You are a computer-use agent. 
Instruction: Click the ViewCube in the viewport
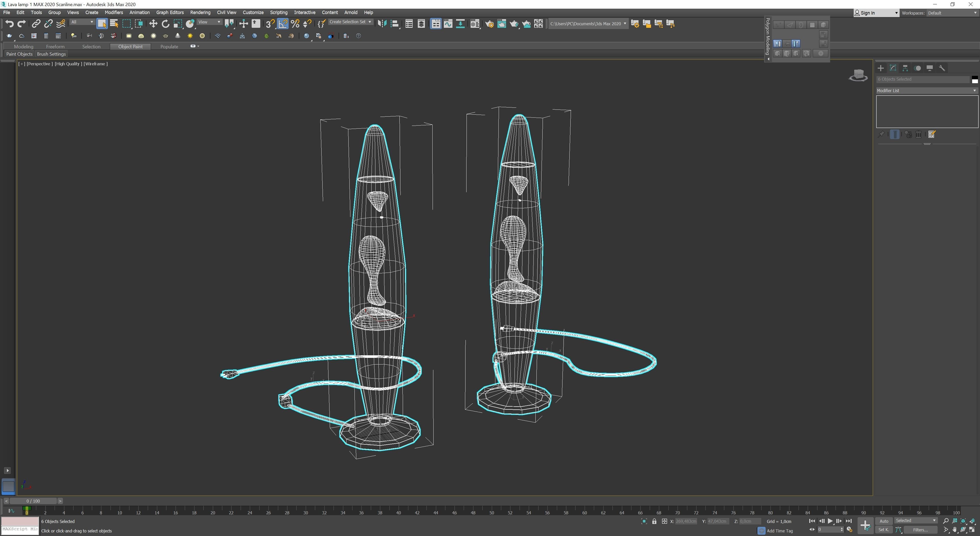[x=858, y=75]
